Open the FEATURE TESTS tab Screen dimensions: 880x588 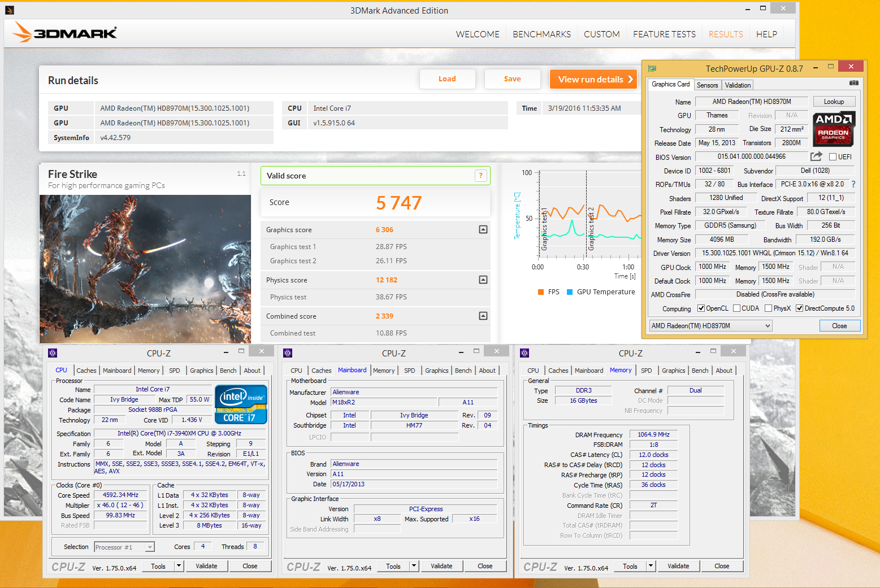point(664,34)
